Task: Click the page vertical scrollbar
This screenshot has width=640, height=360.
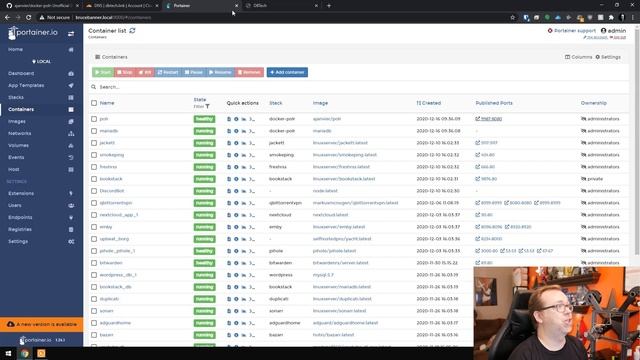Action: pos(637,143)
